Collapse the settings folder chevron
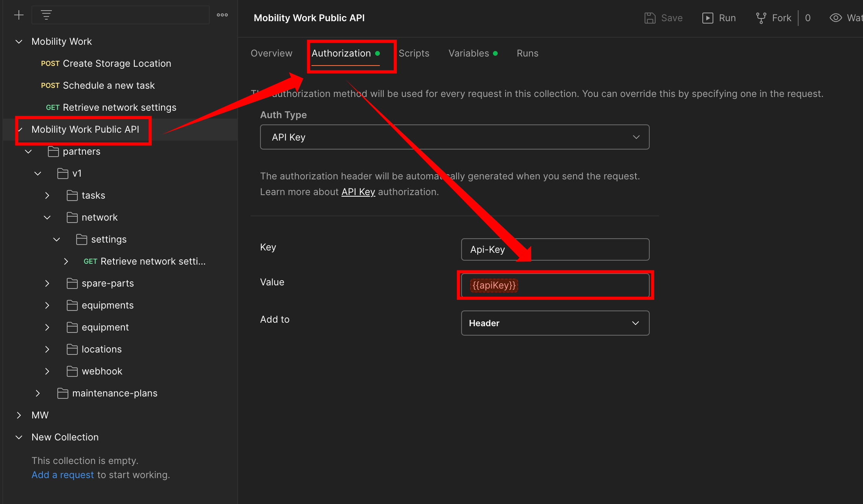Image resolution: width=863 pixels, height=504 pixels. [57, 239]
